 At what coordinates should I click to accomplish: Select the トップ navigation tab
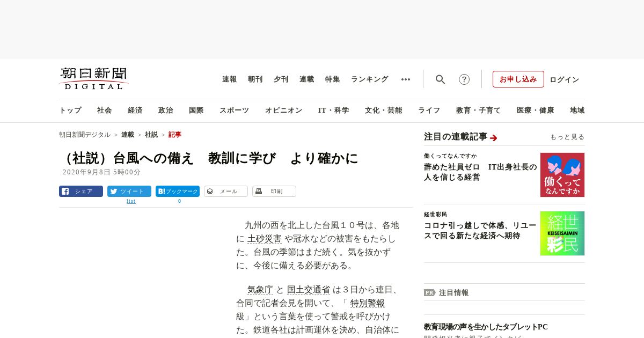70,111
